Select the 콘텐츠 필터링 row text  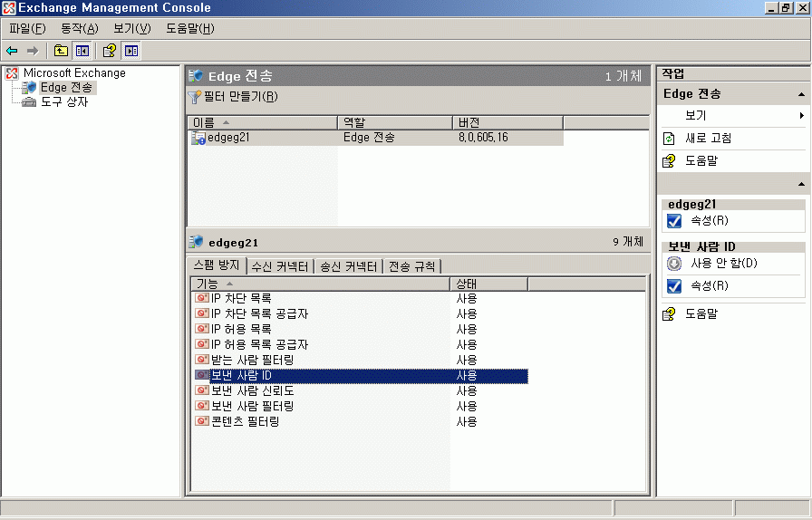pyautogui.click(x=246, y=421)
